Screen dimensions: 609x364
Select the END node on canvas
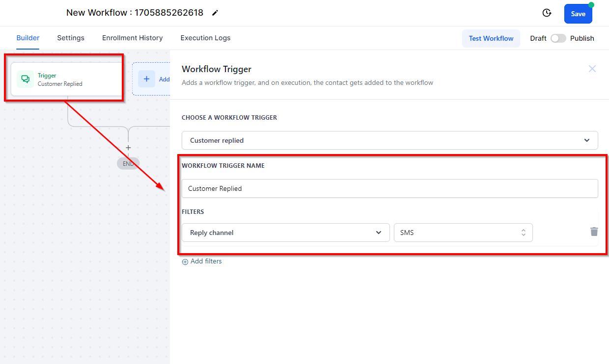coord(128,164)
